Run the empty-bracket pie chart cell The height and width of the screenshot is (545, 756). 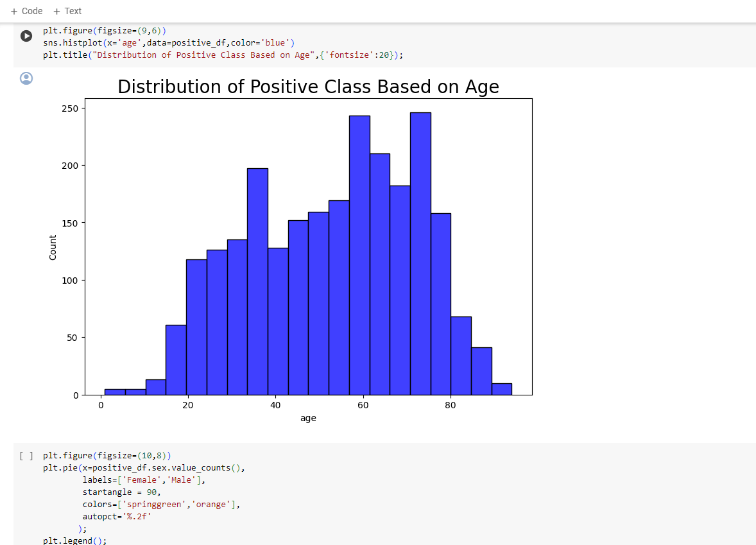26,456
